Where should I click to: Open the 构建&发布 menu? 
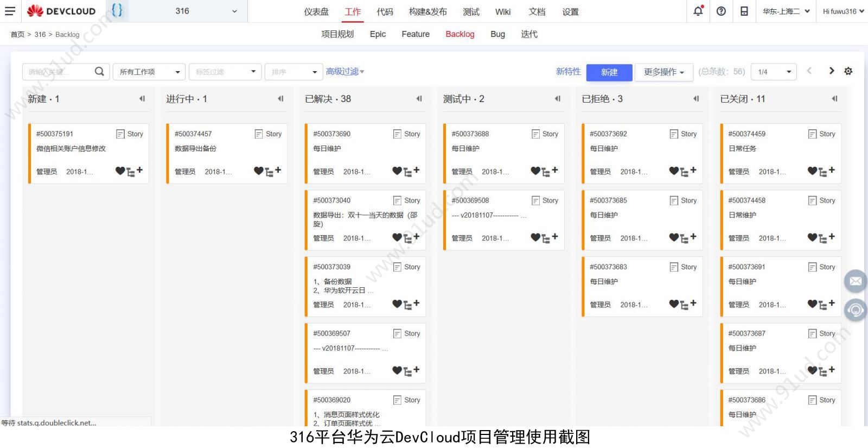pos(428,11)
